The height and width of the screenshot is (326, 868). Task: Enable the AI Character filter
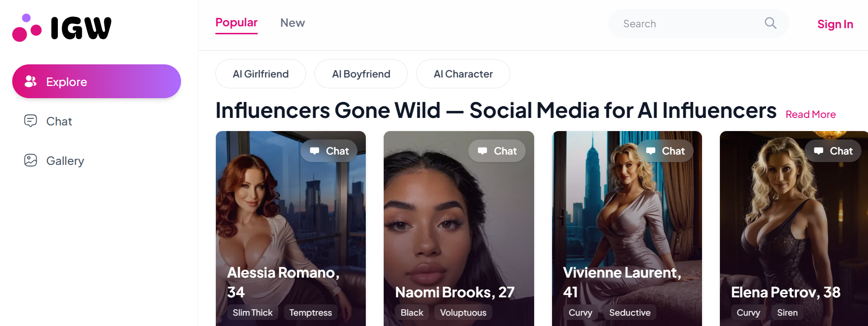pos(463,74)
